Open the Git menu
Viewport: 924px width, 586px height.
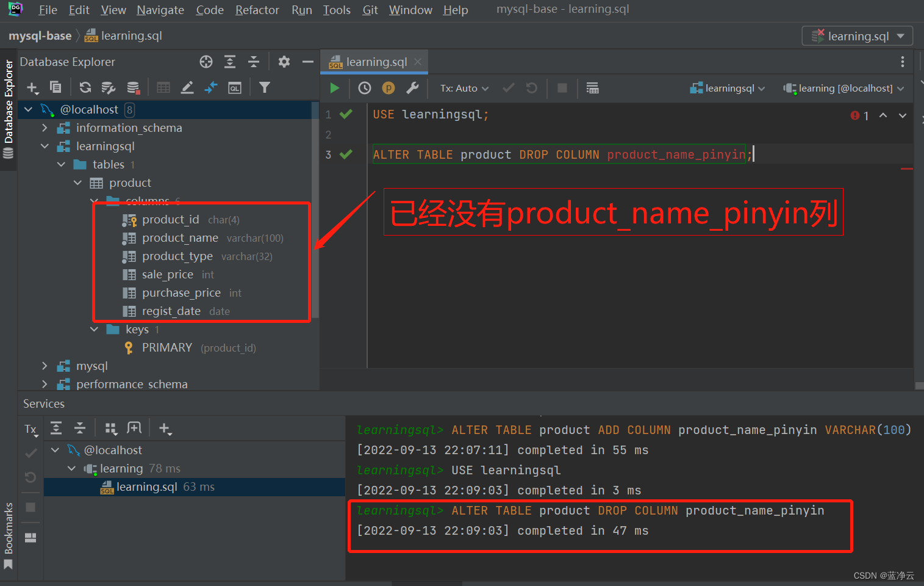370,10
